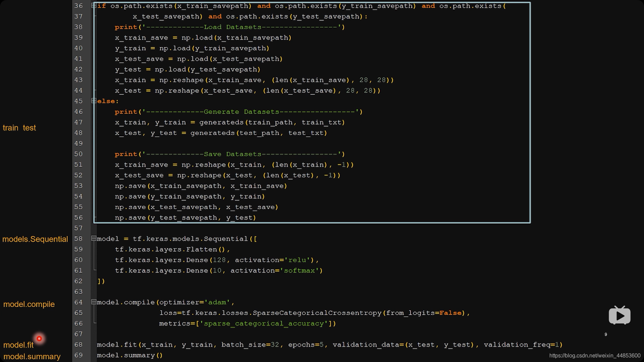Viewport: 644px width, 362px height.
Task: Click the bilibili play icon
Action: [x=620, y=315]
